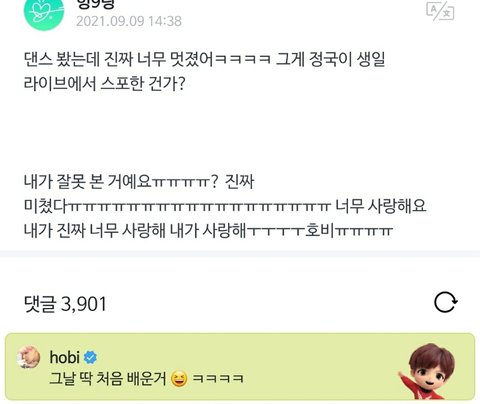
Task: Open the poster's teal profile avatar
Action: pyautogui.click(x=44, y=13)
